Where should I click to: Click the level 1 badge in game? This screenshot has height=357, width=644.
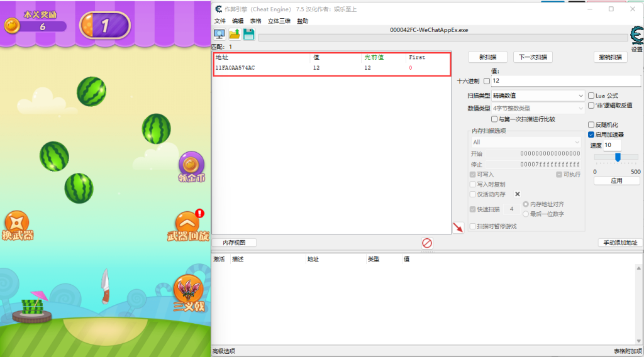pos(105,26)
